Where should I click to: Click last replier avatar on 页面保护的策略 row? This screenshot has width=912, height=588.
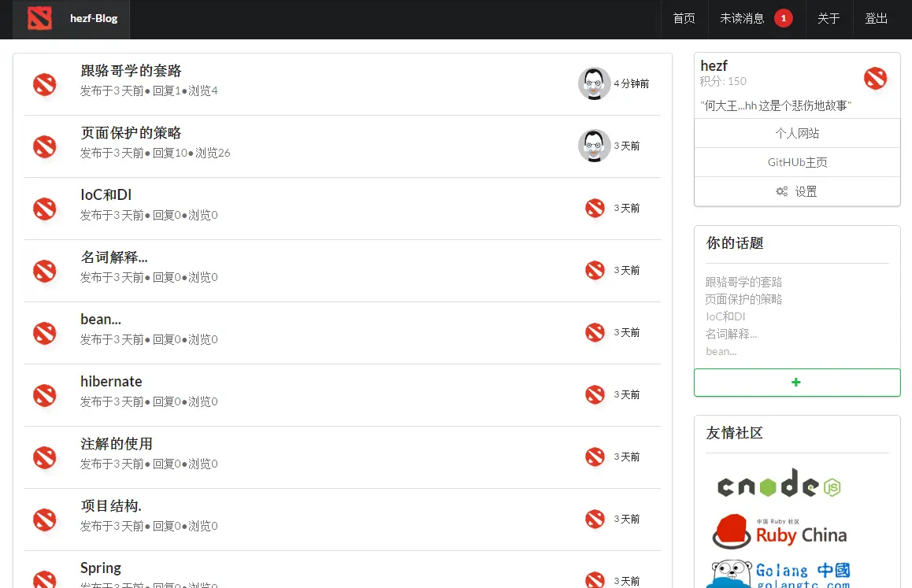coord(594,146)
